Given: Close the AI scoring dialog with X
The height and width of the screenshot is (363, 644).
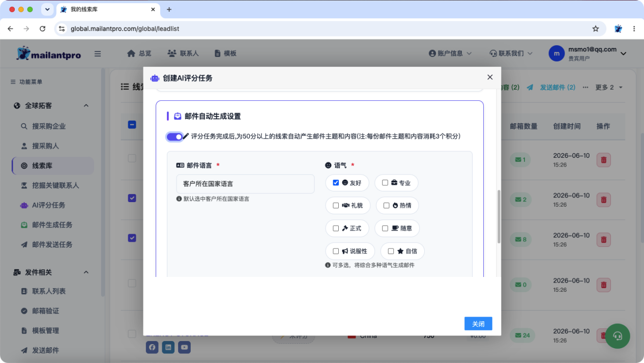Looking at the screenshot, I should [490, 77].
